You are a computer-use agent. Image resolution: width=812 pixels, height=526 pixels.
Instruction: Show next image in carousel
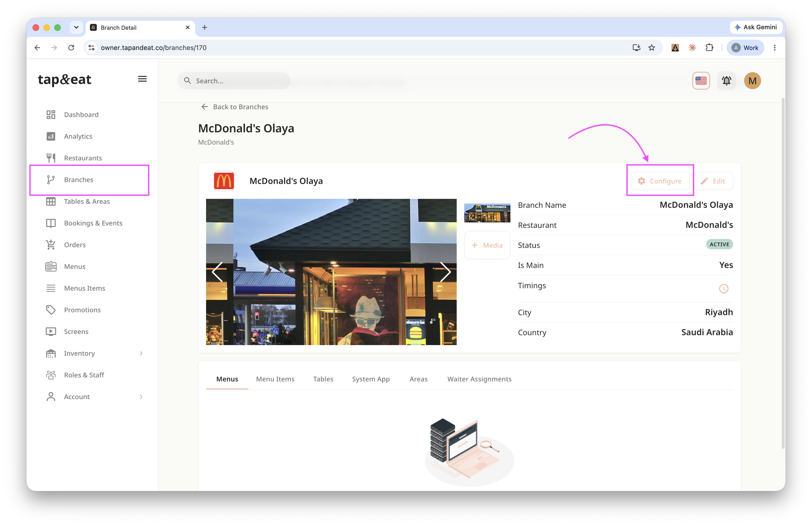pos(445,272)
